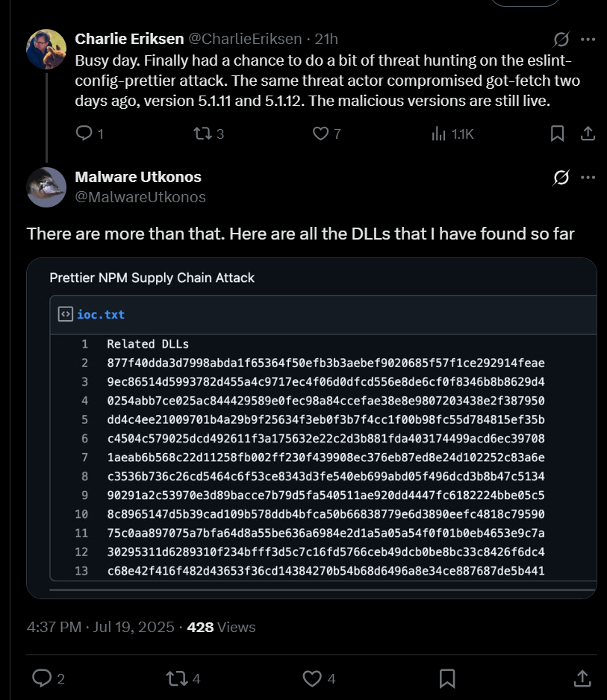The width and height of the screenshot is (607, 700).
Task: Repost the Malware Utkonos reply
Action: point(175,678)
